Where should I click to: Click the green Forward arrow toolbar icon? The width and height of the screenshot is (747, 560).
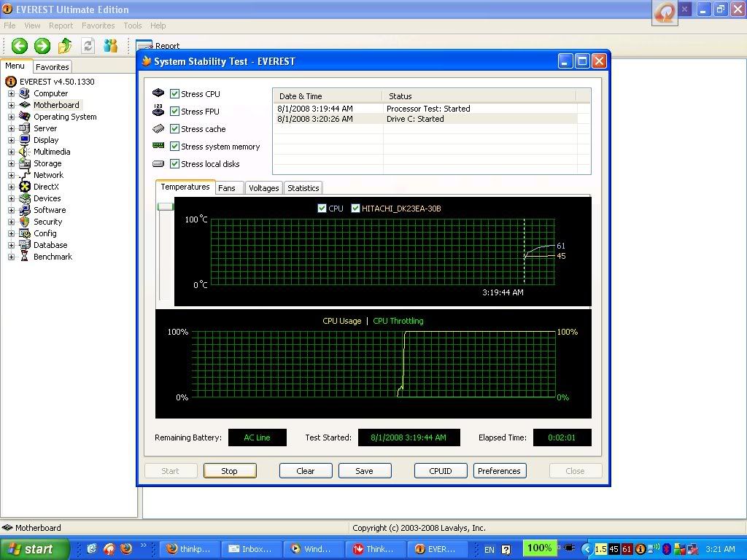[x=42, y=46]
